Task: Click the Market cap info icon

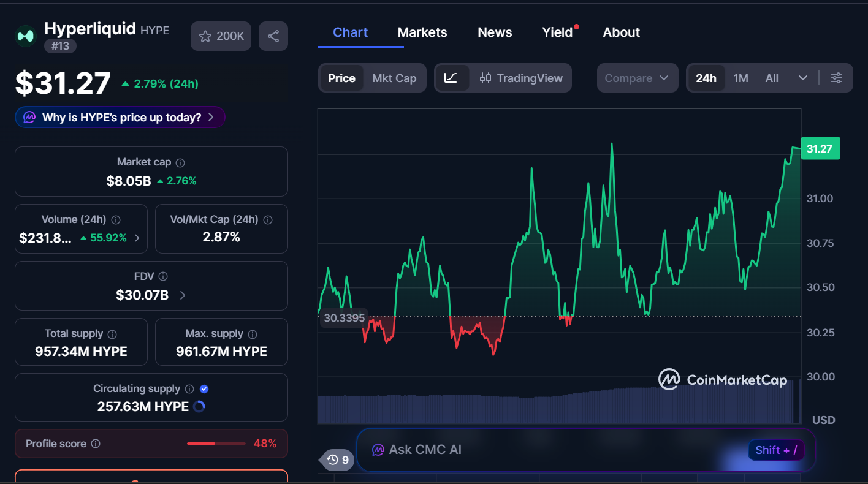Action: click(179, 162)
